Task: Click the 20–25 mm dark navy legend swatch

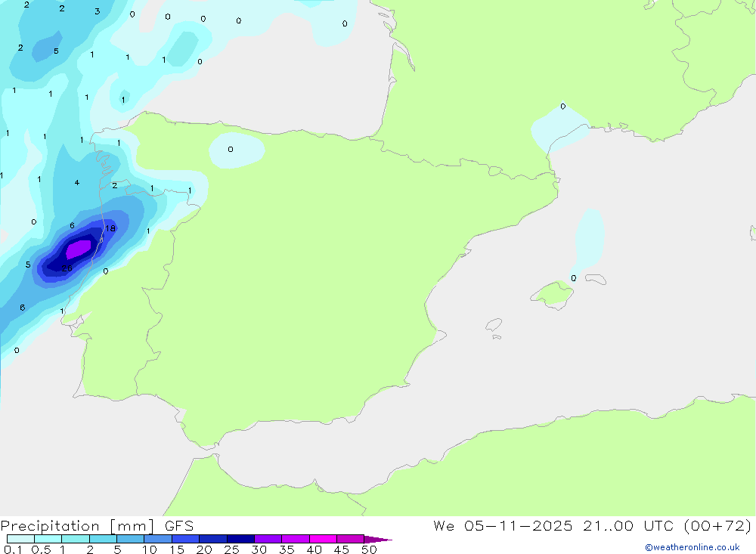Action: pyautogui.click(x=213, y=539)
